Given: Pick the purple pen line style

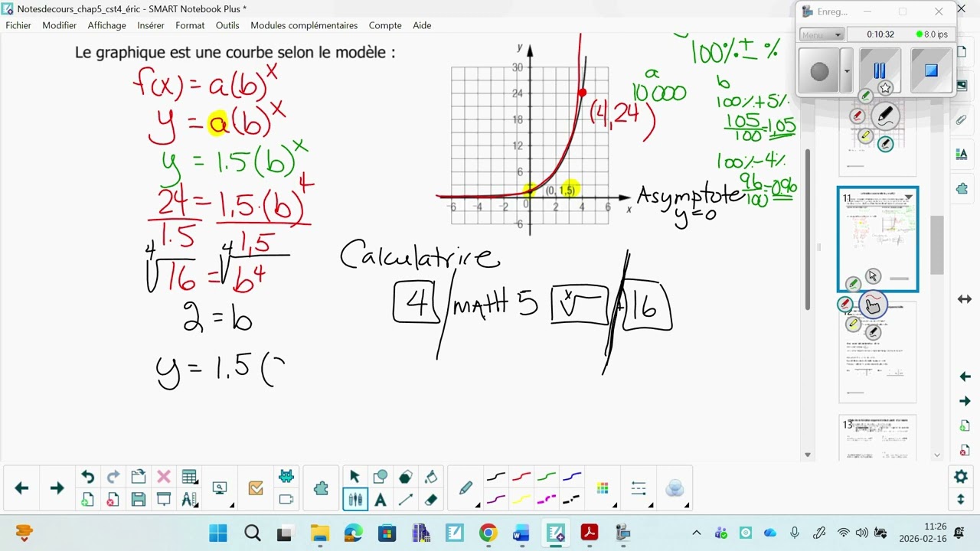Looking at the screenshot, I should point(496,500).
